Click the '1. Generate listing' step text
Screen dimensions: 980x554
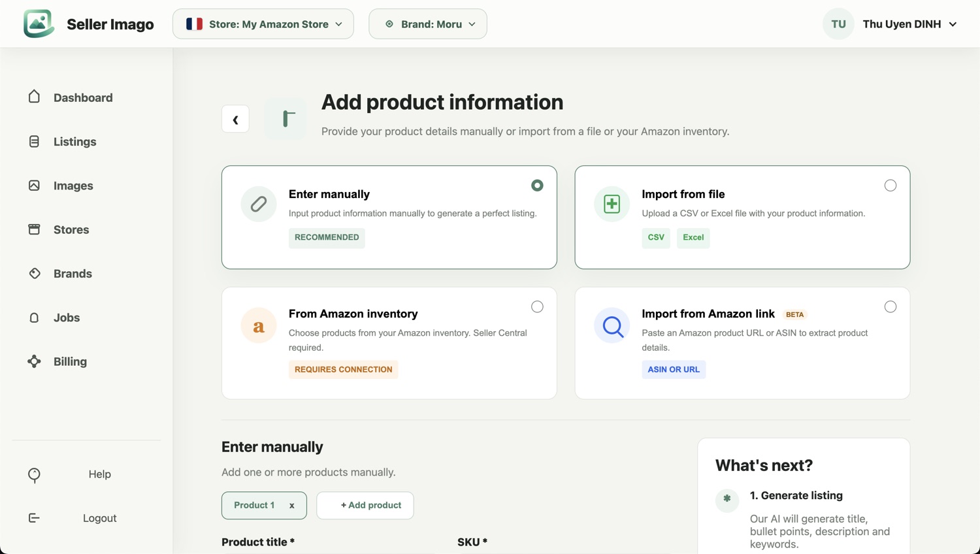[796, 495]
